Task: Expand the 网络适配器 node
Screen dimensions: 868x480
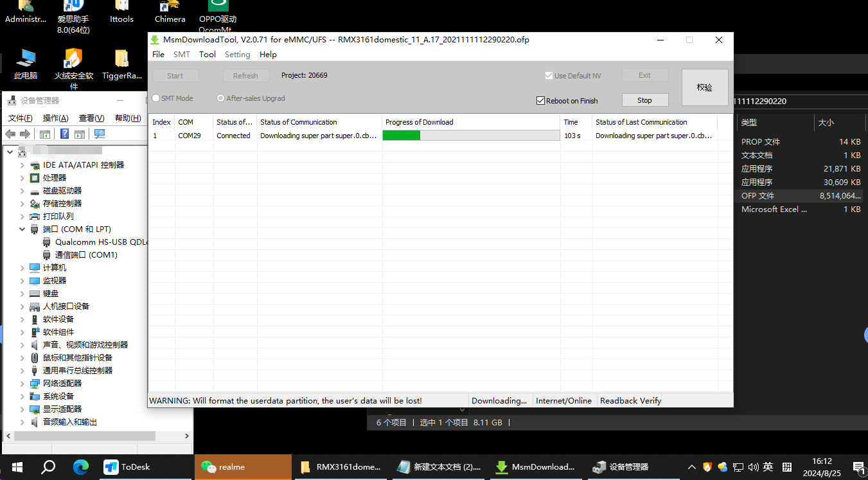Action: point(22,384)
